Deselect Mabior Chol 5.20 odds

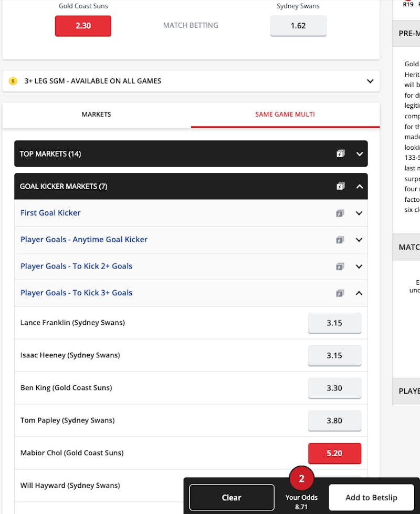334,453
